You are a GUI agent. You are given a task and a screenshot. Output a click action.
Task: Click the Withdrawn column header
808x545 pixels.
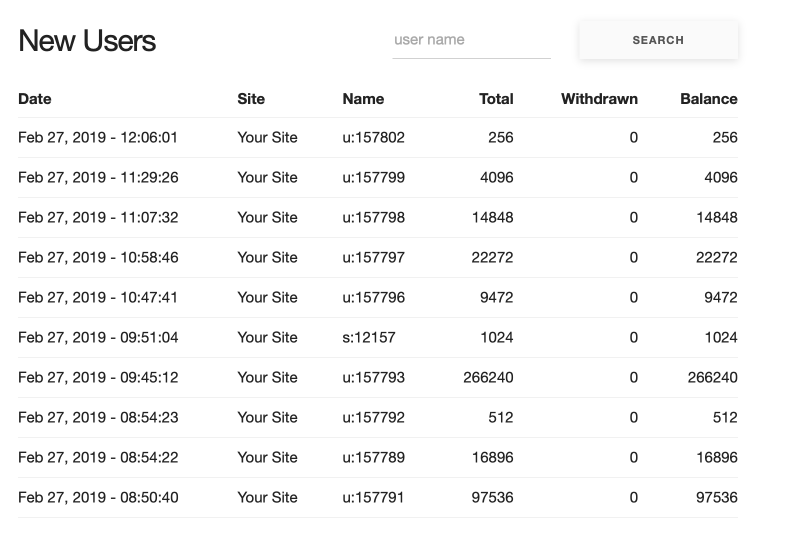599,99
